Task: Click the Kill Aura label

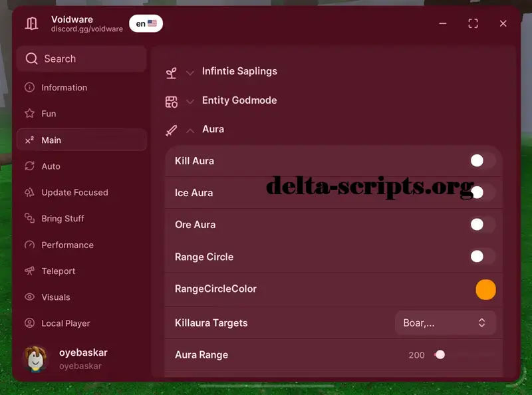Action: pyautogui.click(x=194, y=161)
